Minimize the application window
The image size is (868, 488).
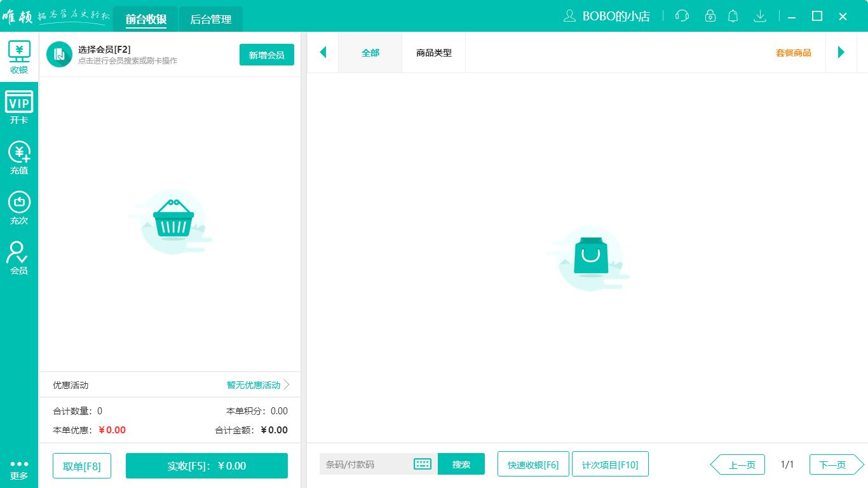pyautogui.click(x=792, y=16)
